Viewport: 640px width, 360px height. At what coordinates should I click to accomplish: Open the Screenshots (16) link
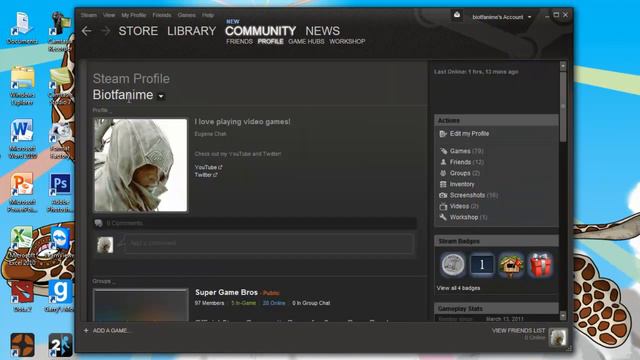(473, 195)
